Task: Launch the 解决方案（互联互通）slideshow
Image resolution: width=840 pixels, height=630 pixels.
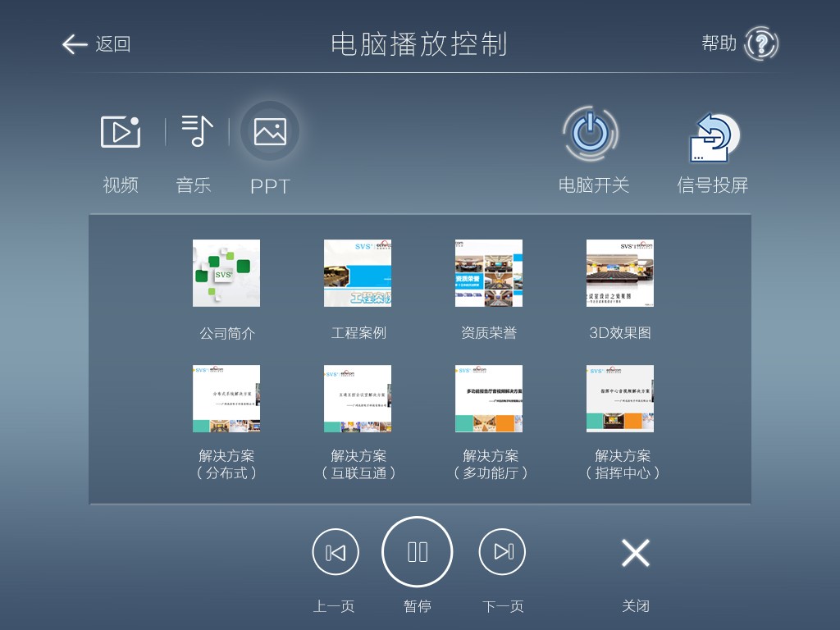Action: click(x=358, y=399)
